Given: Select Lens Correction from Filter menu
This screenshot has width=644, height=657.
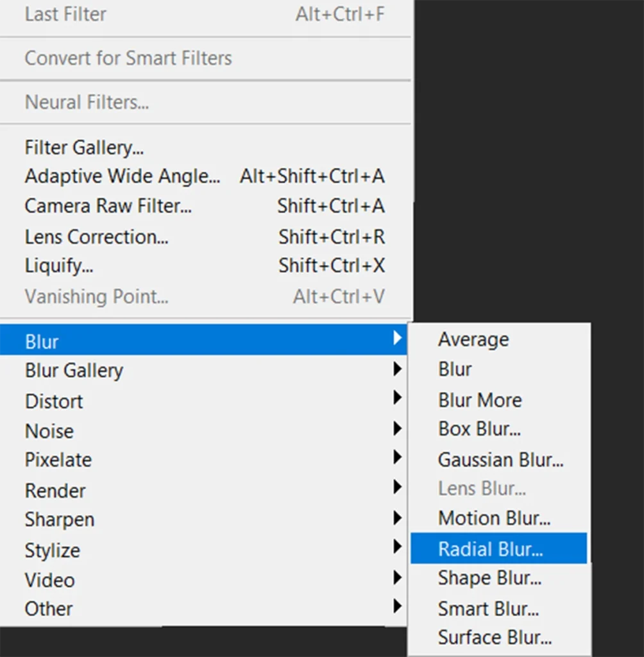Looking at the screenshot, I should point(96,237).
